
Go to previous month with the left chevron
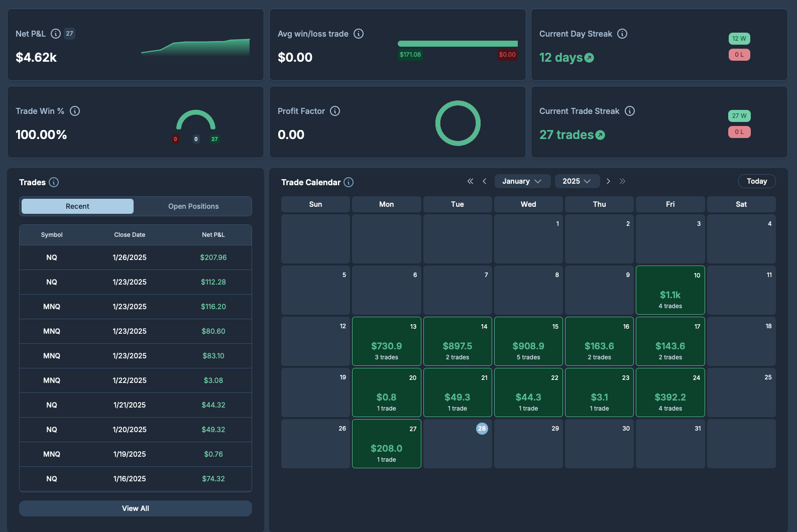click(x=484, y=181)
